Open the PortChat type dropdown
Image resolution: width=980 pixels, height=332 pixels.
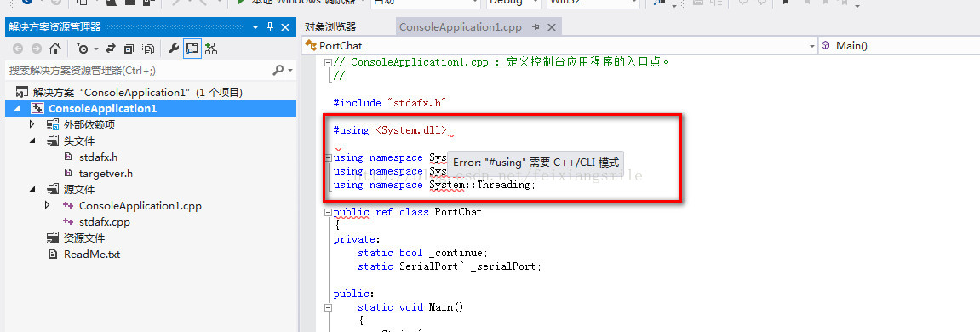[812, 46]
